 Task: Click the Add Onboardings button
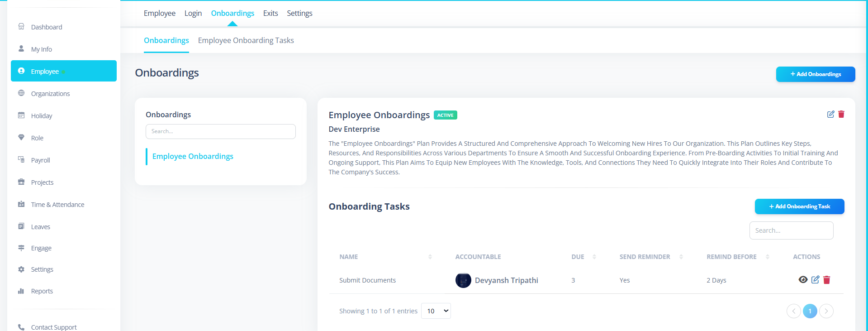(816, 74)
